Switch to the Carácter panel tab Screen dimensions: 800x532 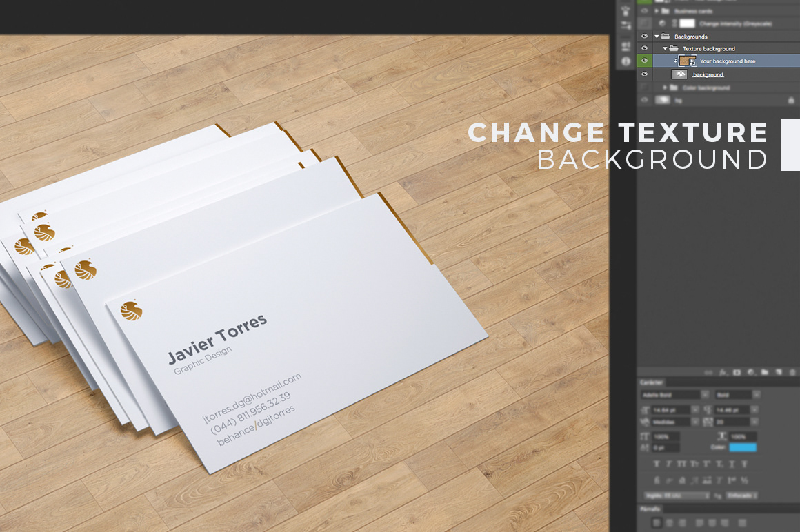point(652,382)
